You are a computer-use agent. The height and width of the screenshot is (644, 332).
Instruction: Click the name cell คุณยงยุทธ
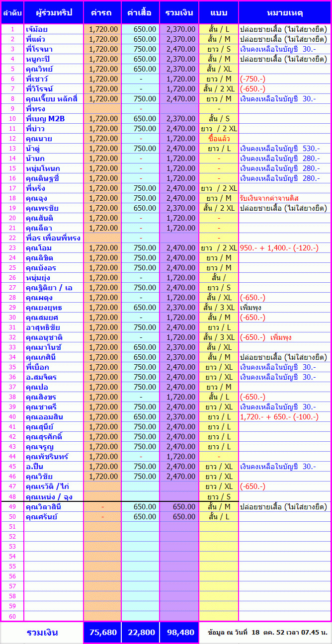(x=54, y=307)
